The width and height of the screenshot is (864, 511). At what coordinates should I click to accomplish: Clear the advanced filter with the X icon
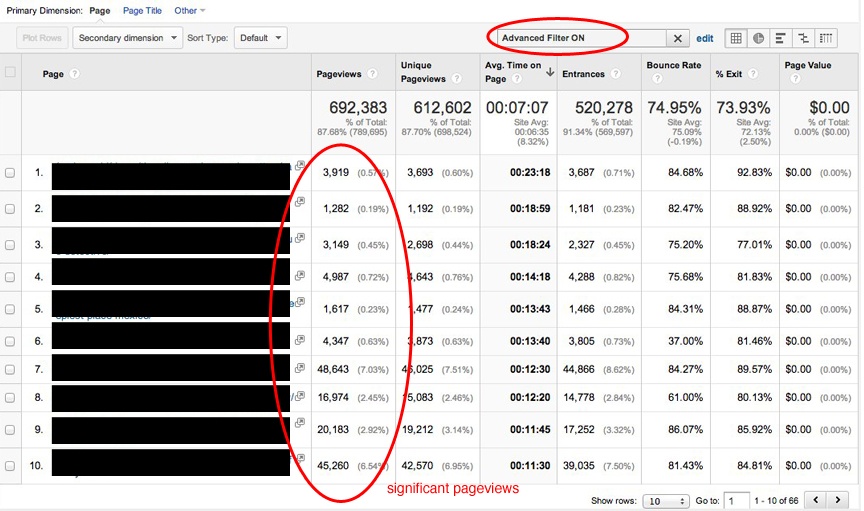click(x=677, y=38)
